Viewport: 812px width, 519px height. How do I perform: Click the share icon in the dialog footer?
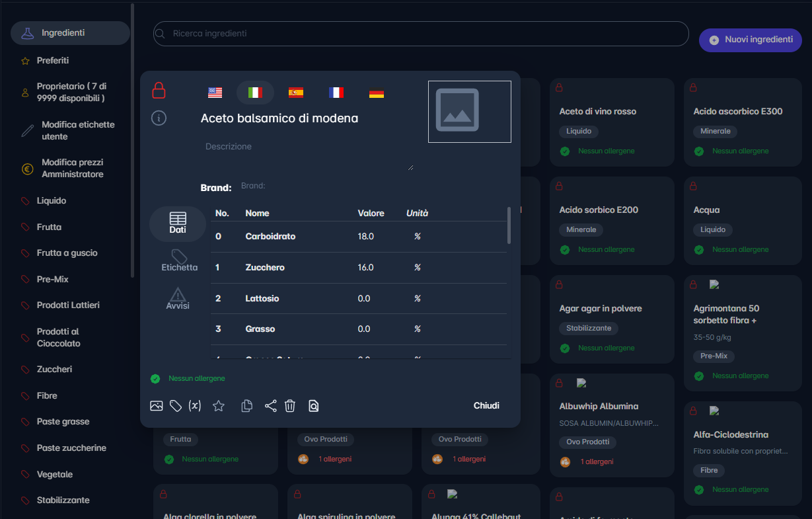point(270,406)
